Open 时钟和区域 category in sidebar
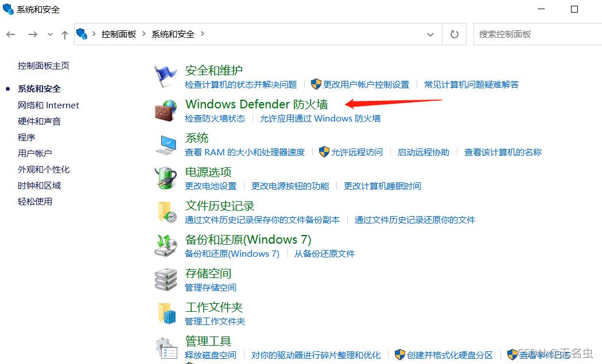Image resolution: width=602 pixels, height=364 pixels. coord(39,186)
